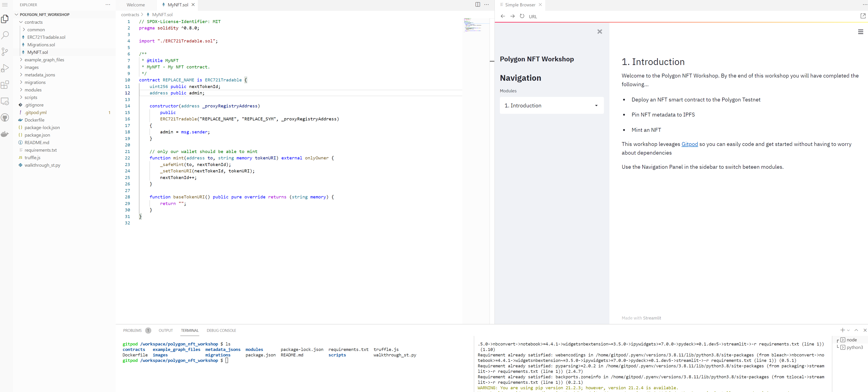Close the Streamlit sidebar with X

click(x=599, y=32)
